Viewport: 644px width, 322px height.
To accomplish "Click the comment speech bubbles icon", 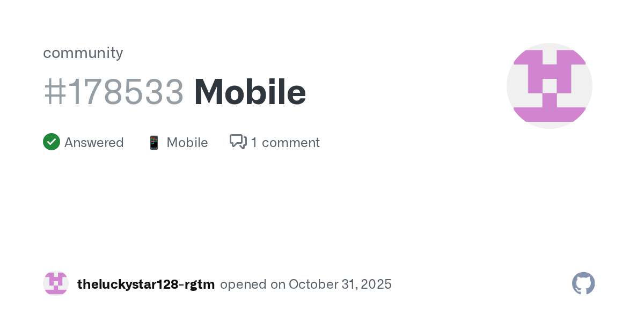I will coord(238,142).
